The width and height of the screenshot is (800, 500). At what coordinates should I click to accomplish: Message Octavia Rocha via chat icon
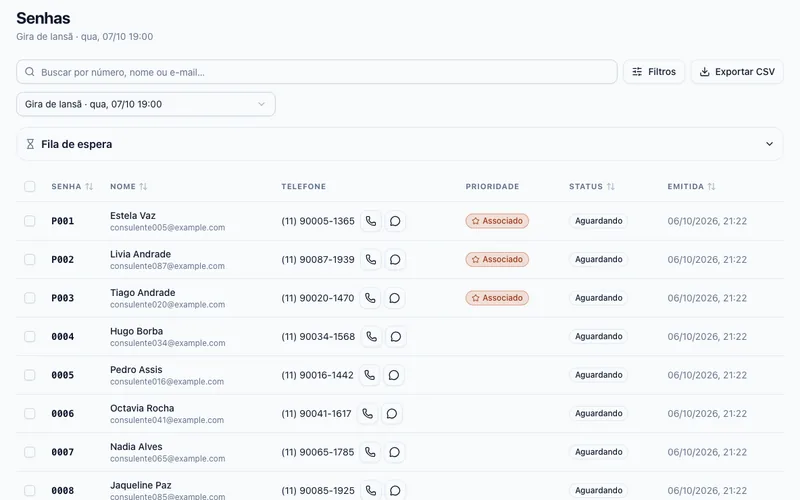[392, 414]
